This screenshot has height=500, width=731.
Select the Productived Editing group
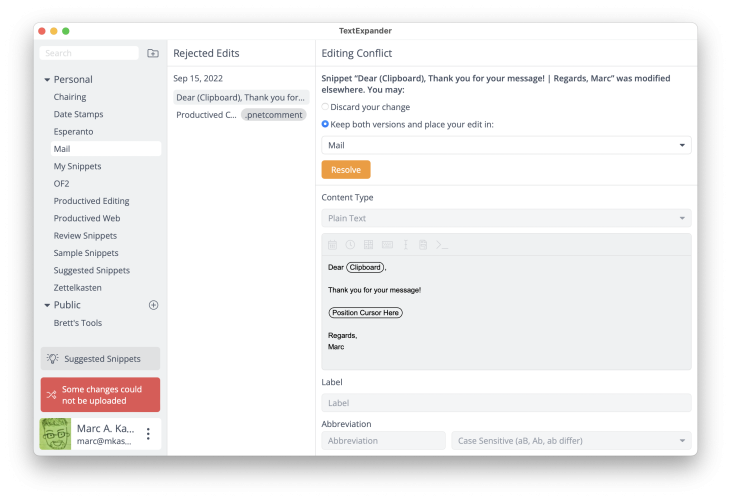tap(91, 201)
